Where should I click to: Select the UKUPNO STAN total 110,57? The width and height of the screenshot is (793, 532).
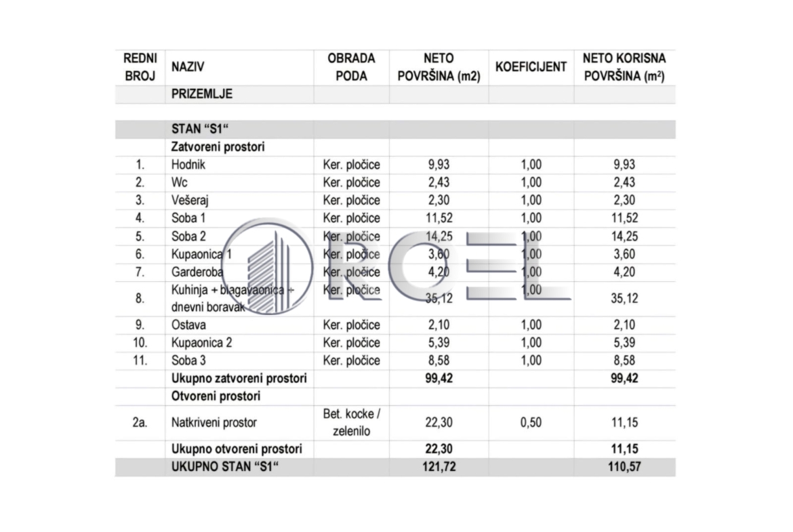(x=624, y=467)
